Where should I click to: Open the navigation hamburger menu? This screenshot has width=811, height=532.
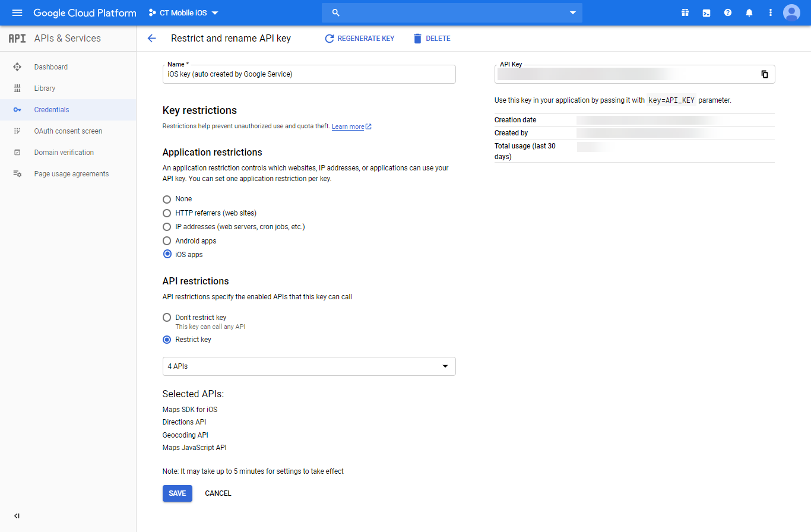pyautogui.click(x=17, y=12)
